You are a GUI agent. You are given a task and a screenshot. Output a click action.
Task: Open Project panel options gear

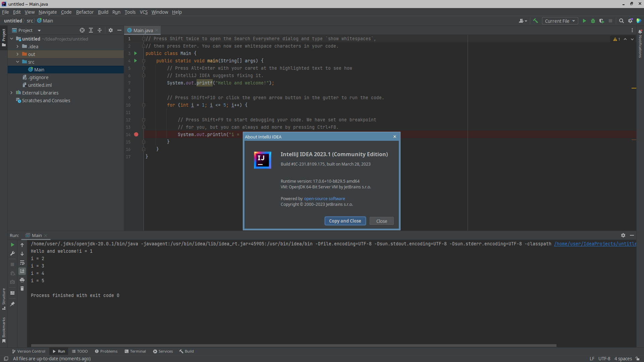(111, 30)
